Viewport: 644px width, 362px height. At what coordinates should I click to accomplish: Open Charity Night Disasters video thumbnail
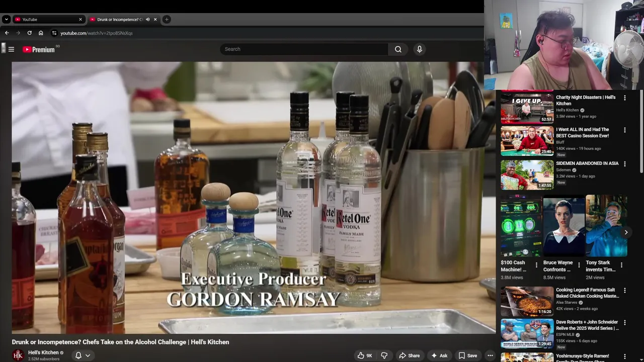(x=527, y=108)
